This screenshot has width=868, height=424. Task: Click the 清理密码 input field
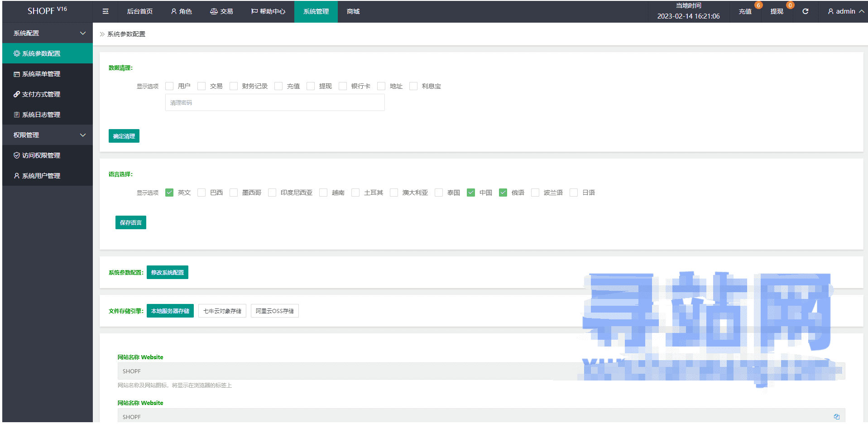pos(274,103)
